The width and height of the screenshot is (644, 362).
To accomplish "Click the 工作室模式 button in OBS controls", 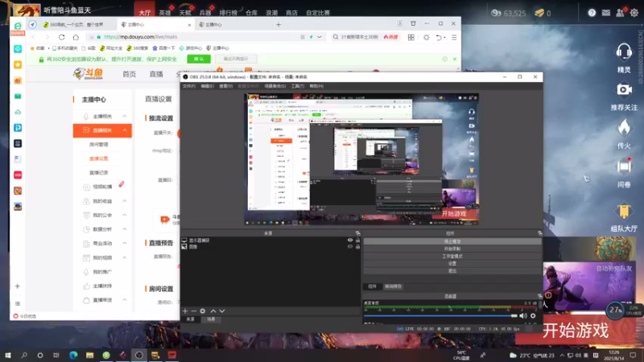I will coord(452,256).
